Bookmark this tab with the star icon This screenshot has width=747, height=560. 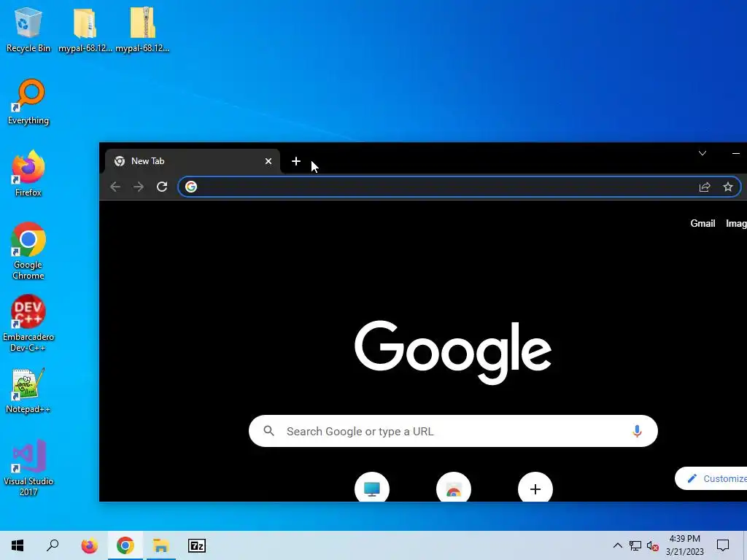728,187
